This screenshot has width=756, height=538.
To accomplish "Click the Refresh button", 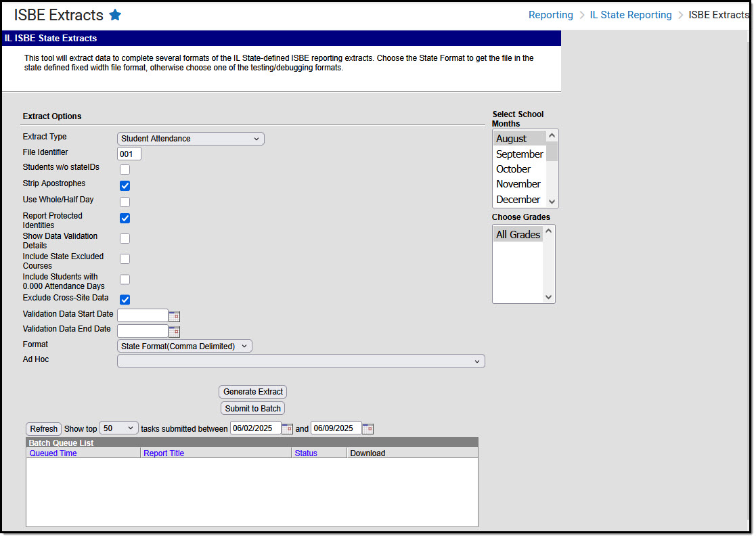I will (x=43, y=428).
